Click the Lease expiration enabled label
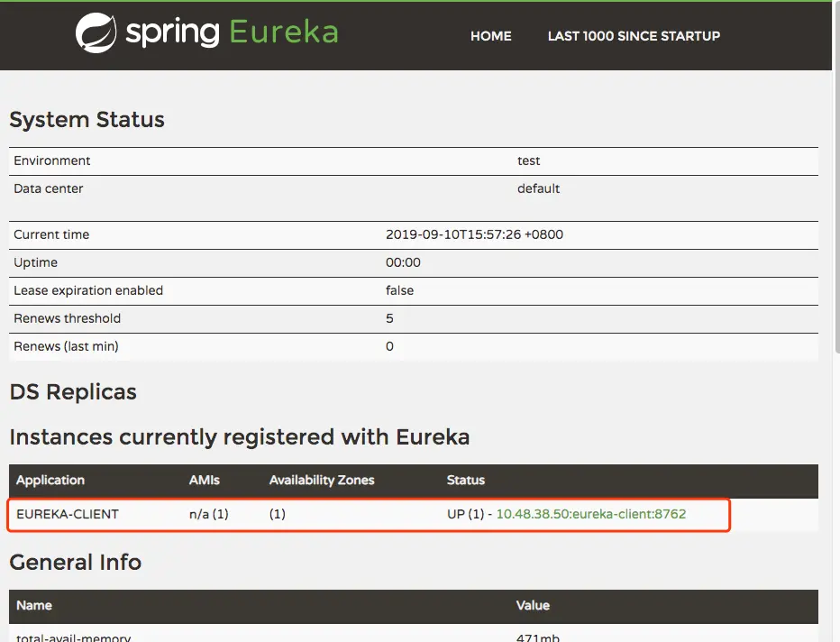This screenshot has width=840, height=642. pos(88,290)
